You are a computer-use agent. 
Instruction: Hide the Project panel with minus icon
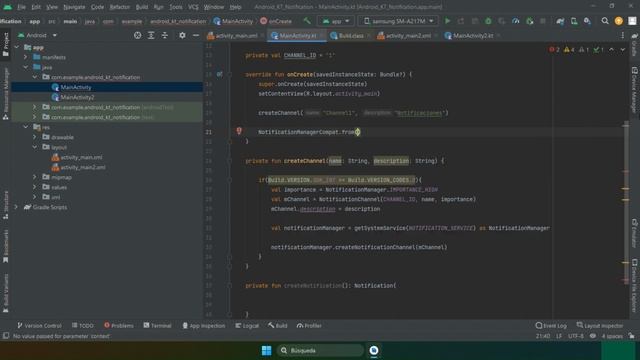[x=196, y=36]
